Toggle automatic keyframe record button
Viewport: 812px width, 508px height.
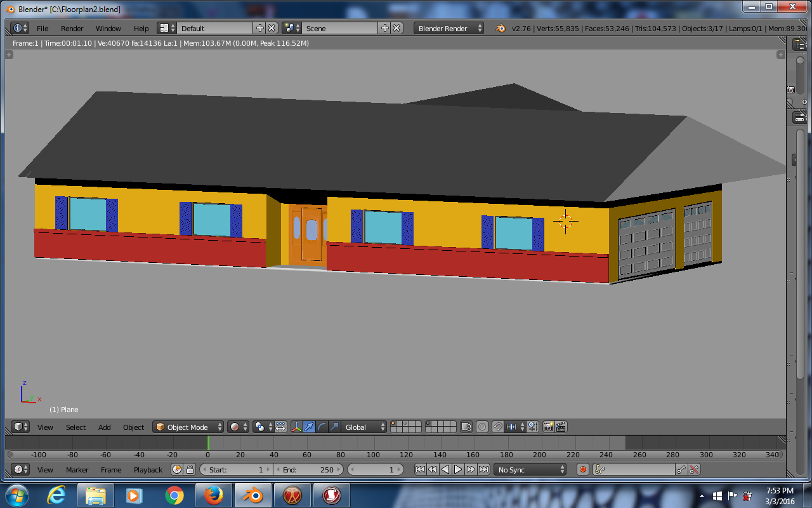[583, 469]
